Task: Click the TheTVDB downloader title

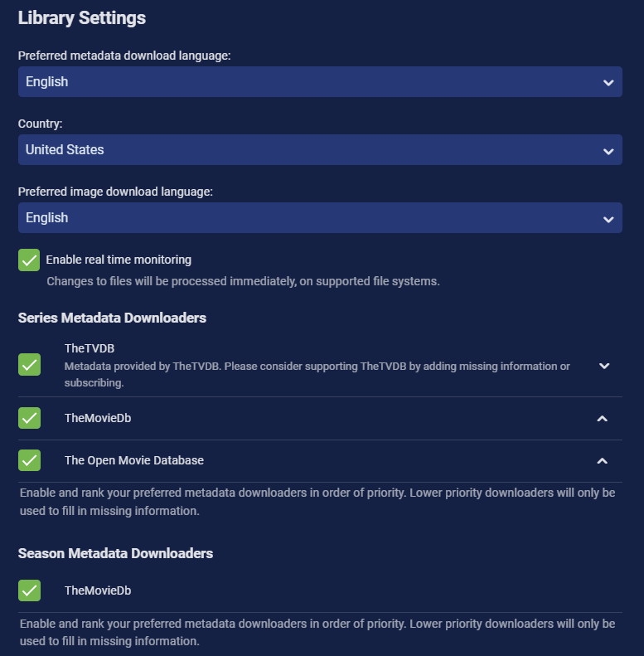Action: click(x=90, y=349)
